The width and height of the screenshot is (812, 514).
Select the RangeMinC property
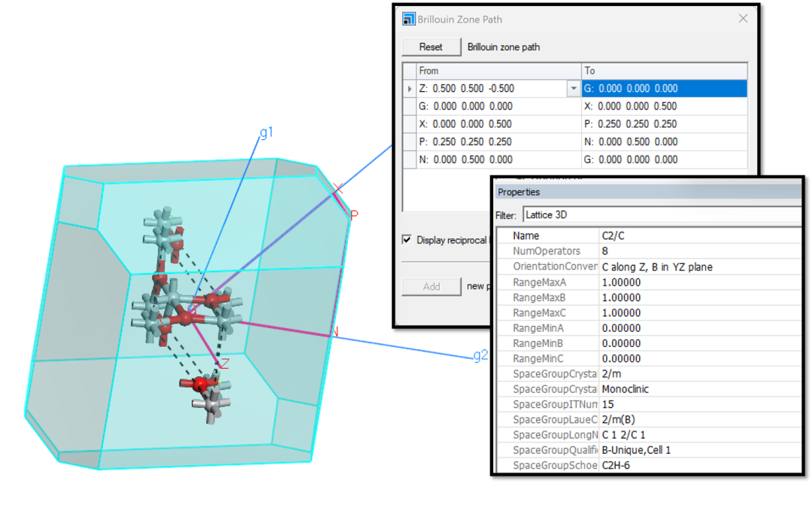[x=649, y=358]
